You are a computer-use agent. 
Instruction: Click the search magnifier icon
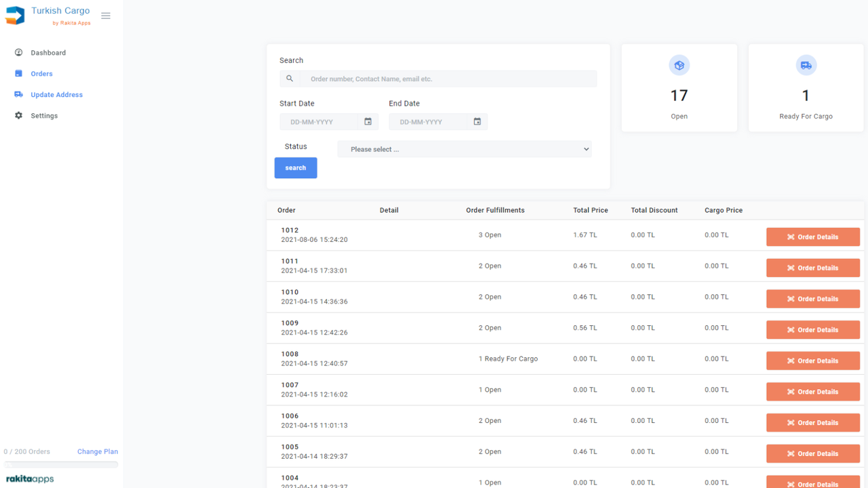click(290, 79)
